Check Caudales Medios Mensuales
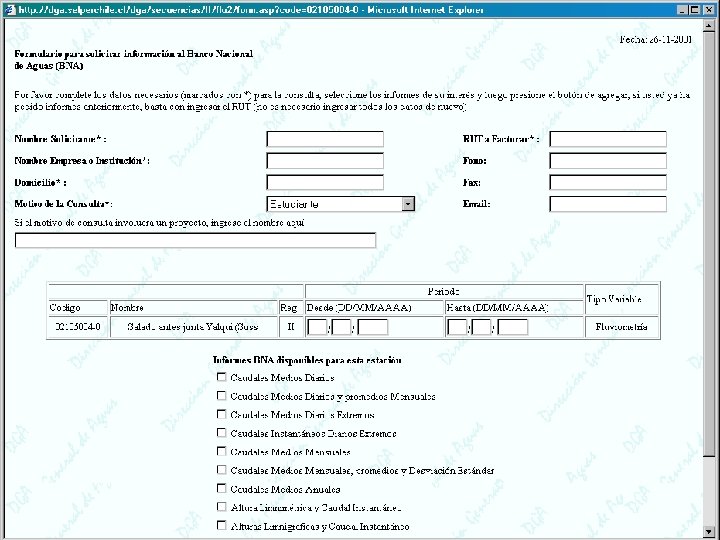Screen dimensions: 720x540 tap(222, 451)
